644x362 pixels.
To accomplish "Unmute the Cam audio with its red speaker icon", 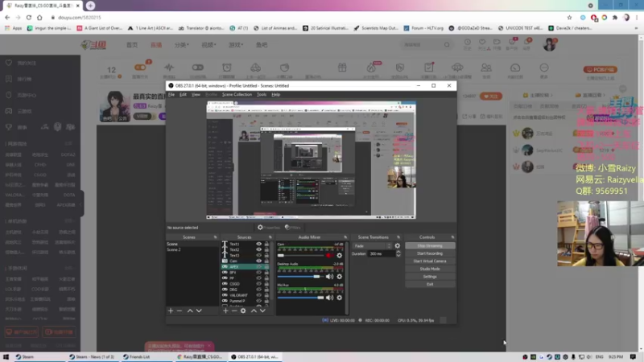I will click(329, 255).
